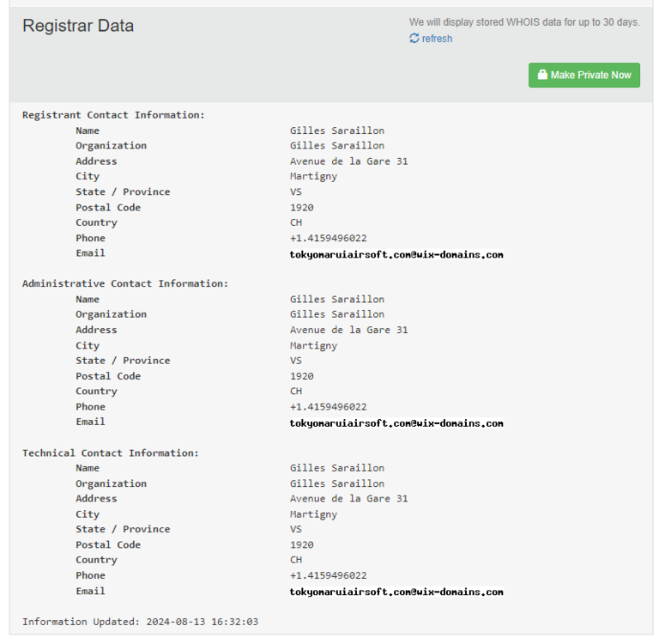Click the Registrant phone number value
This screenshot has height=644, width=665.
pos(328,238)
